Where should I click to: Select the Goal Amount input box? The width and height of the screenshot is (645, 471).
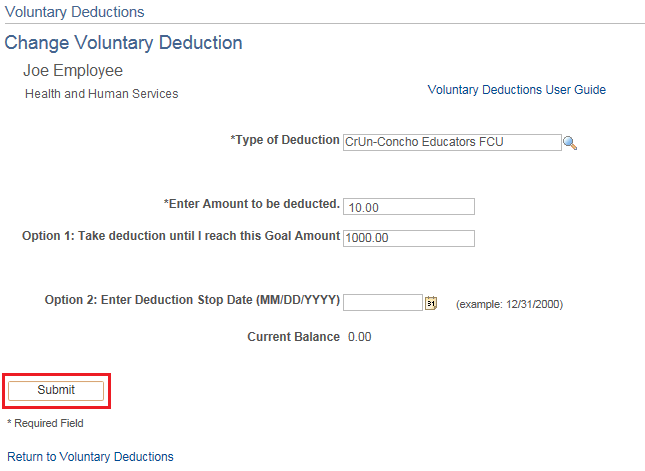(408, 238)
